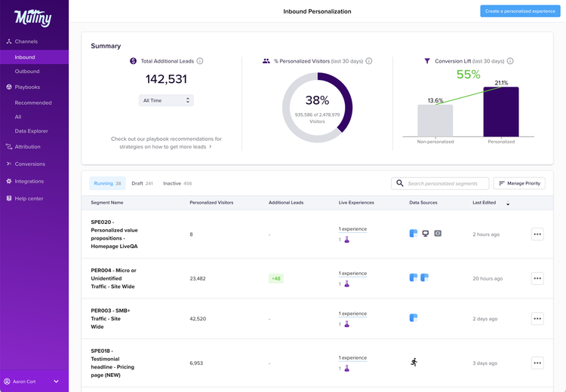Open the All Time period dropdown

[166, 100]
